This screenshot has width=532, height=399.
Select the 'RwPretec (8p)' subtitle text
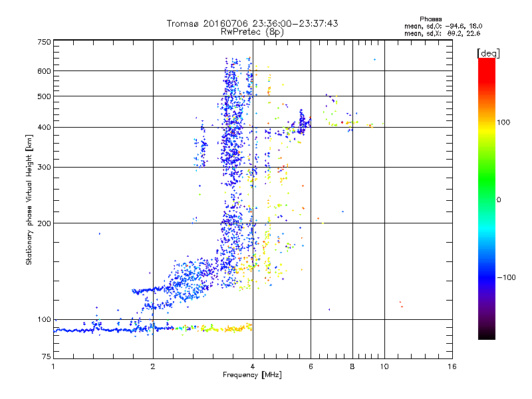252,32
